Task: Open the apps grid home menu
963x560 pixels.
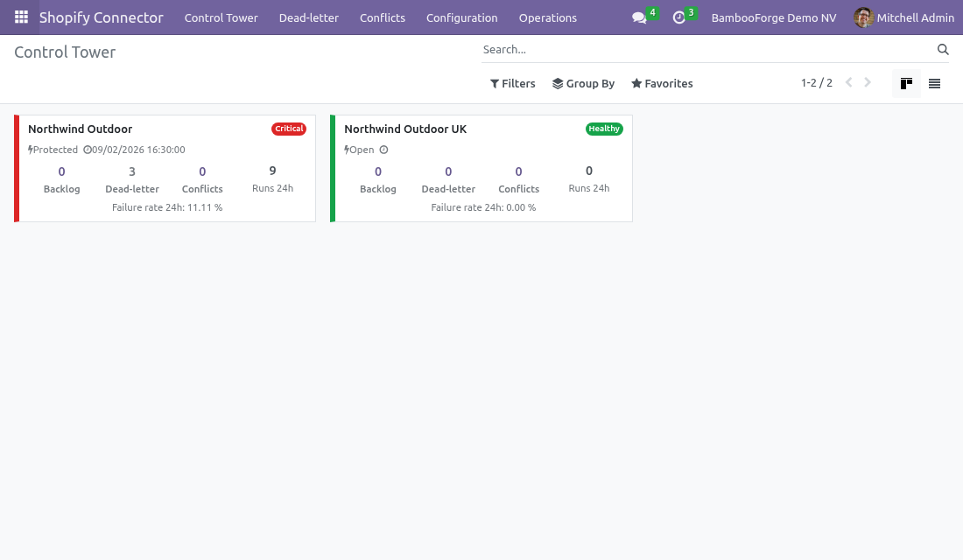Action: pyautogui.click(x=21, y=17)
